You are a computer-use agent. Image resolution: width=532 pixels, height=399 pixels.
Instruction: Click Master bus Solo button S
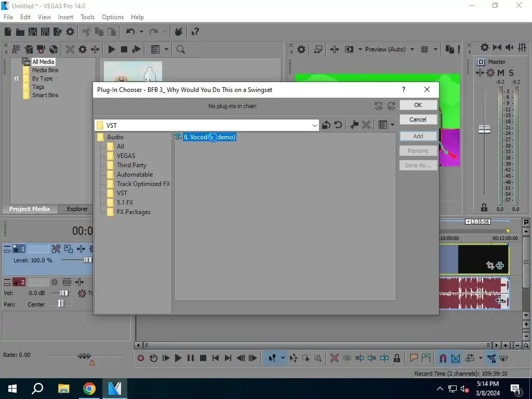(511, 73)
